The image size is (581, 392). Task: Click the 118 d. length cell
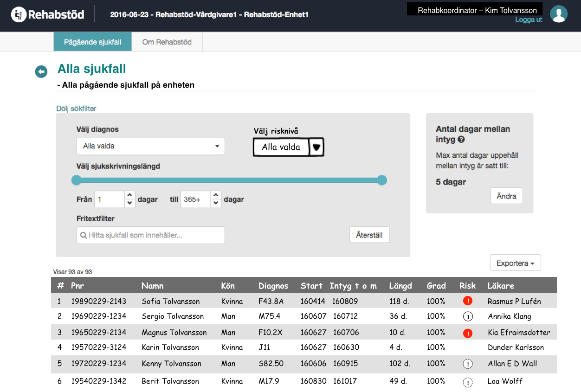click(399, 301)
